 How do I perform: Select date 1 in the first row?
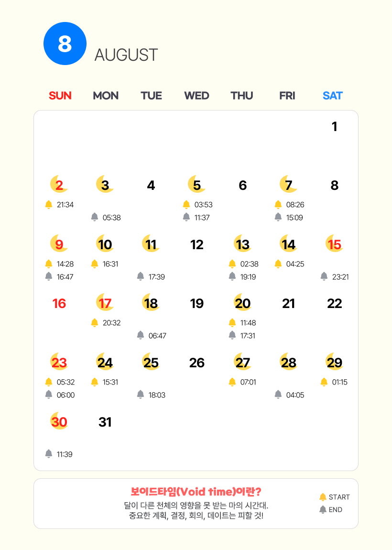click(335, 126)
